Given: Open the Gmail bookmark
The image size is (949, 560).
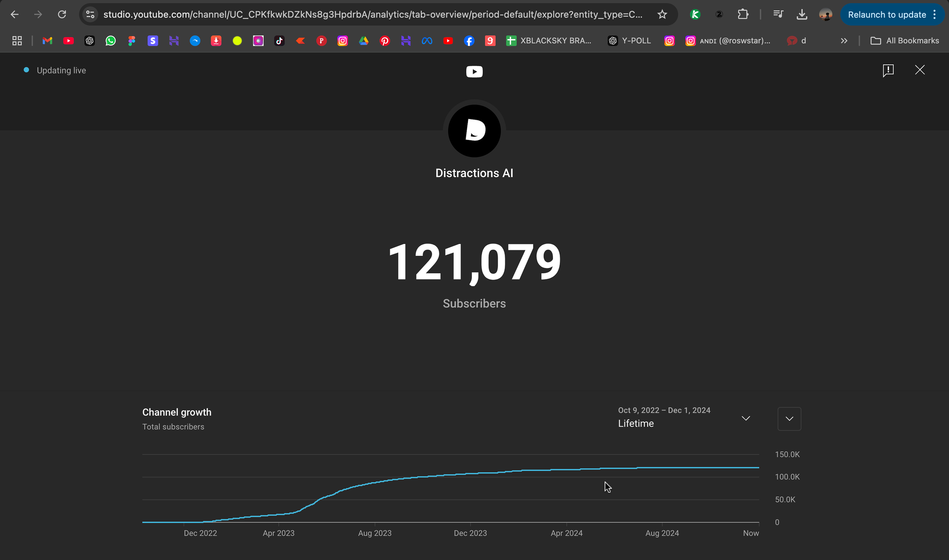Looking at the screenshot, I should [x=47, y=41].
